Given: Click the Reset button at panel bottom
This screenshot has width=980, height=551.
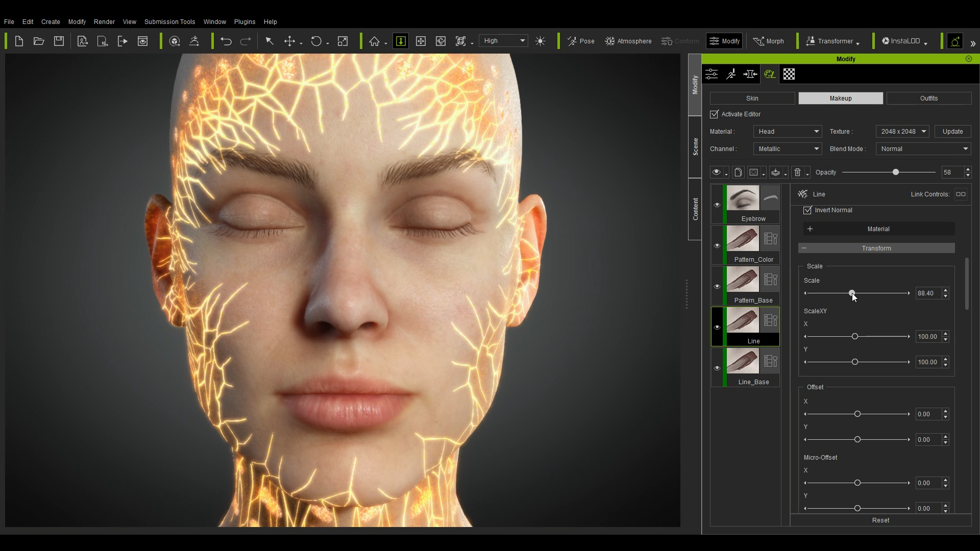Looking at the screenshot, I should [x=880, y=520].
